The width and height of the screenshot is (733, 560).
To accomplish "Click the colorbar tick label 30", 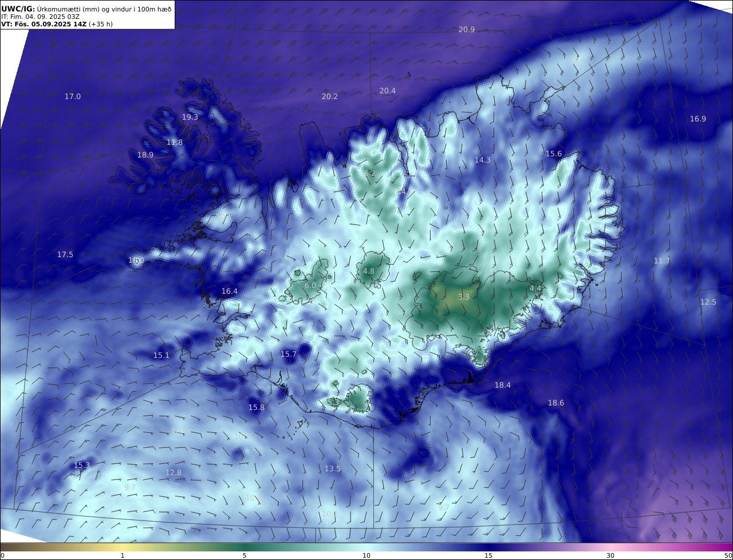I will pyautogui.click(x=610, y=555).
